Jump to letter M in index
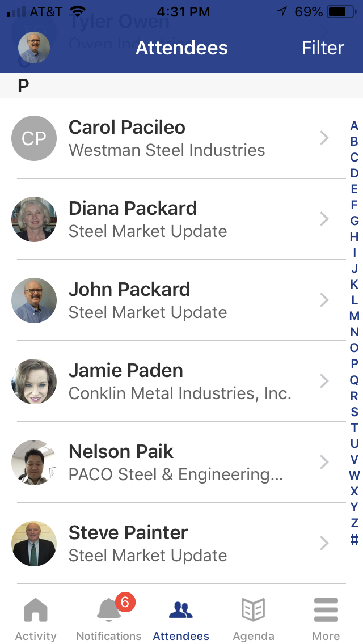The width and height of the screenshot is (363, 644). [x=354, y=316]
